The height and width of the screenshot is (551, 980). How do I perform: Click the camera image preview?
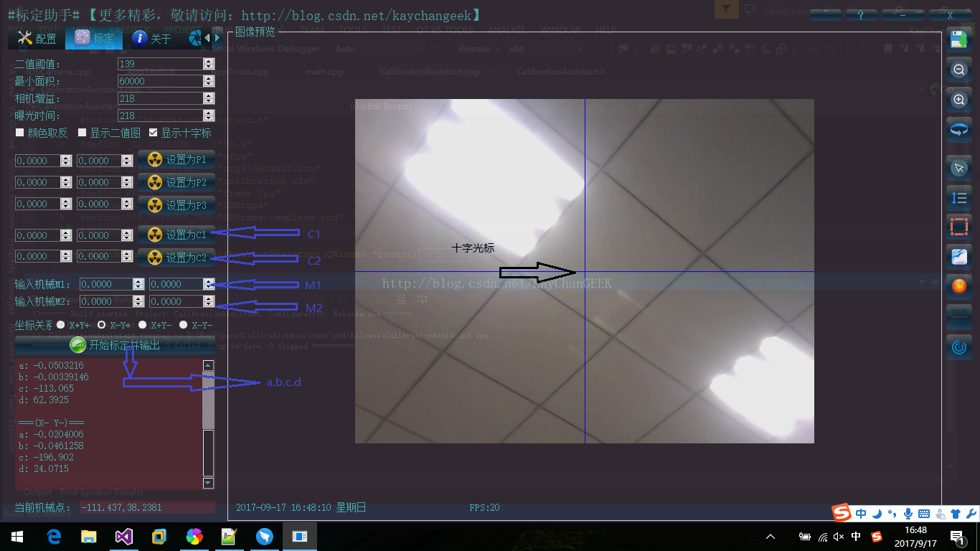pyautogui.click(x=585, y=271)
